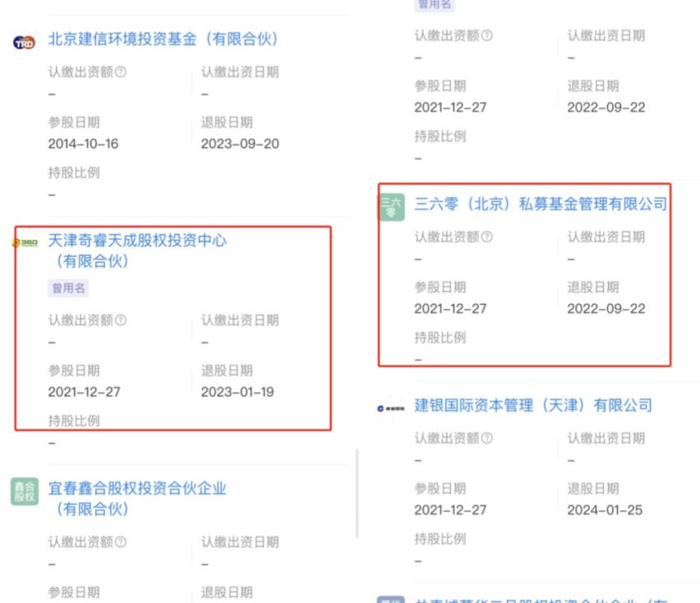Open 三六零（北京）私募基金管理有限公司 link
700x603 pixels.
tap(541, 204)
